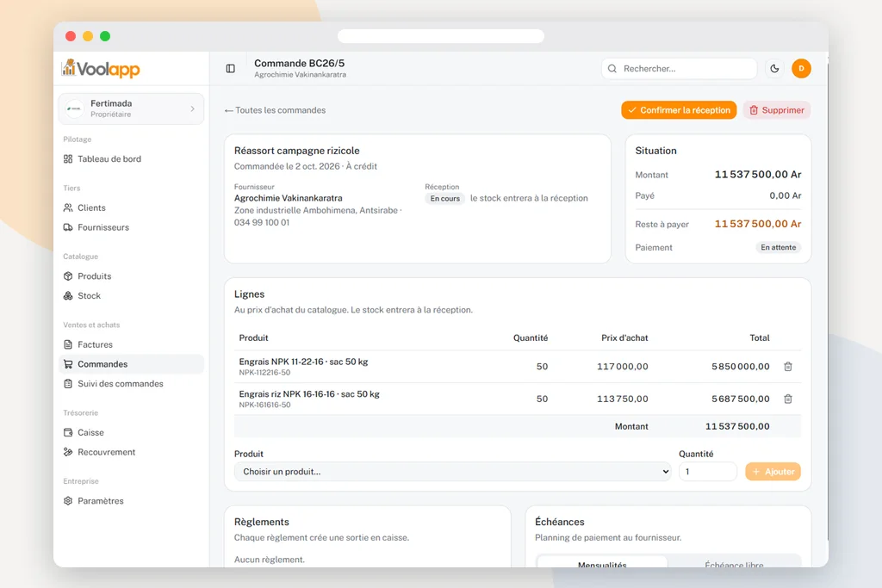The height and width of the screenshot is (588, 882).
Task: Click the green maximize window button
Action: click(105, 36)
